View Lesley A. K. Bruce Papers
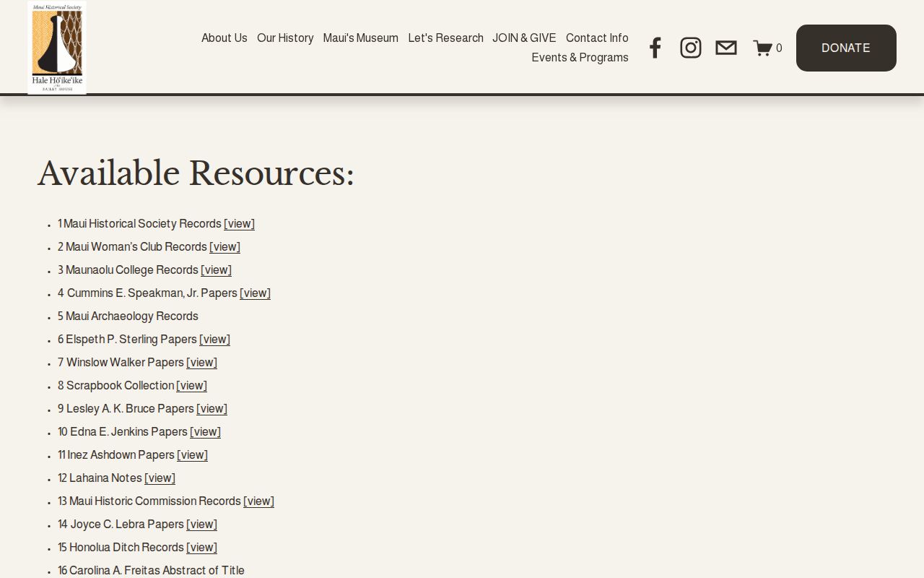924x578 pixels. click(x=212, y=409)
